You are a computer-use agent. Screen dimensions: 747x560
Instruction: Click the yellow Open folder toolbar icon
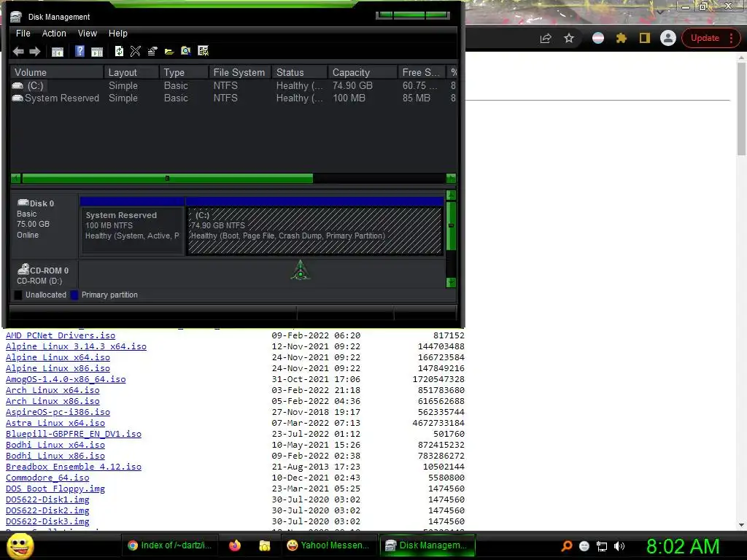coord(169,52)
